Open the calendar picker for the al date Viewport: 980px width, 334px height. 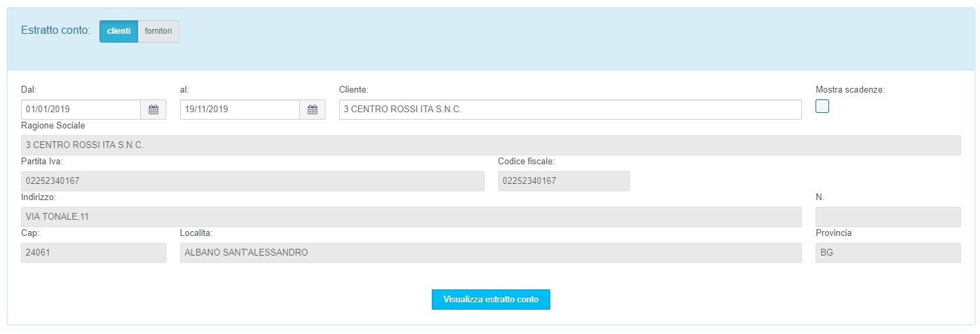tap(312, 110)
